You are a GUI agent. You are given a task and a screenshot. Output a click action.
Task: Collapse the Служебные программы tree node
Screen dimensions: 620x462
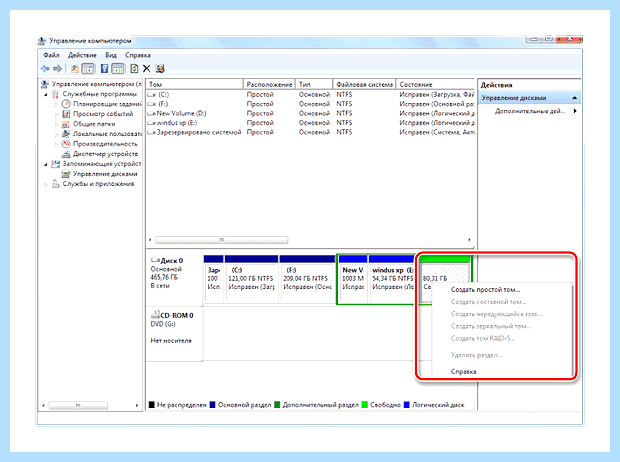pos(46,94)
